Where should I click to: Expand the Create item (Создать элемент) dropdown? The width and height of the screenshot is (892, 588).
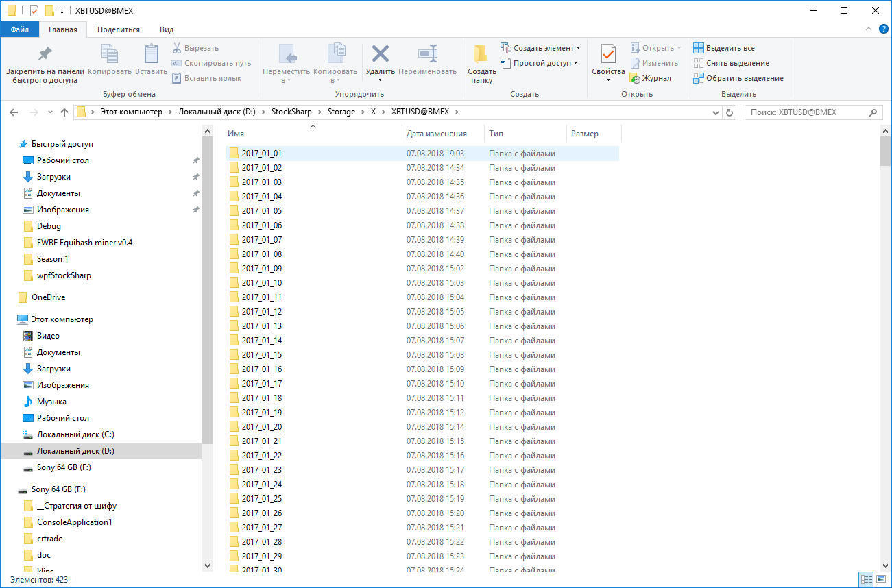[x=578, y=48]
